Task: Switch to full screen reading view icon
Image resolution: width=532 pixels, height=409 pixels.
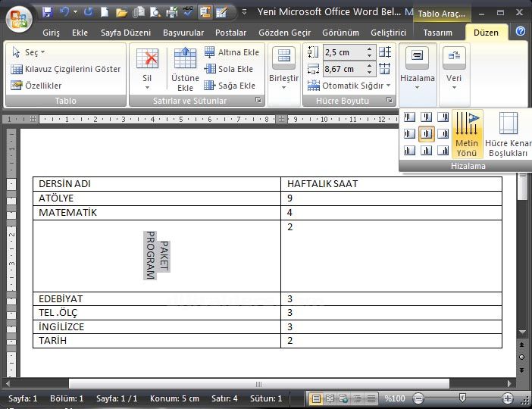Action: pos(330,398)
